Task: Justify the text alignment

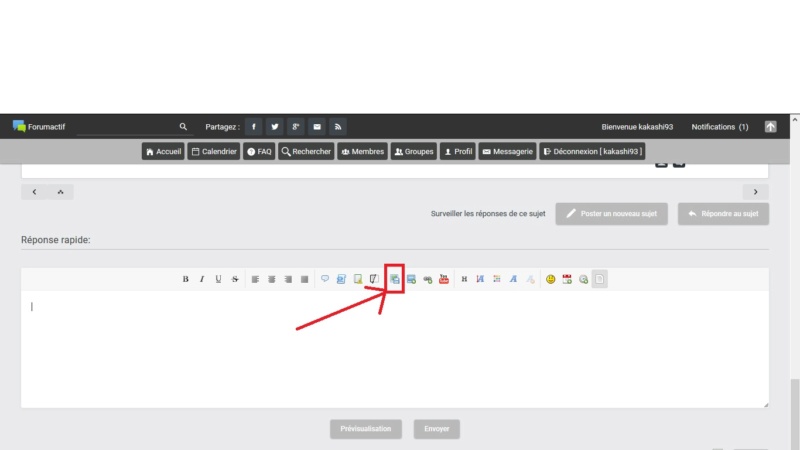Action: point(305,279)
